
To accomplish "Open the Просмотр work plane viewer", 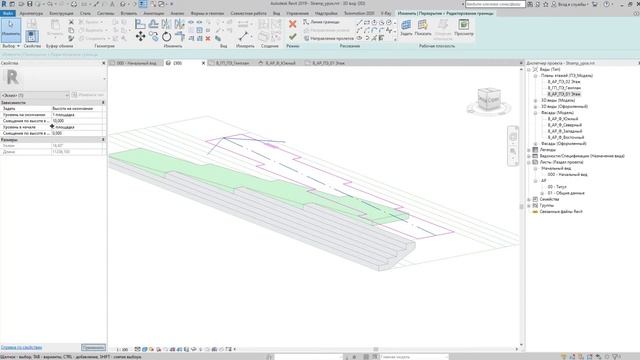I will click(464, 28).
